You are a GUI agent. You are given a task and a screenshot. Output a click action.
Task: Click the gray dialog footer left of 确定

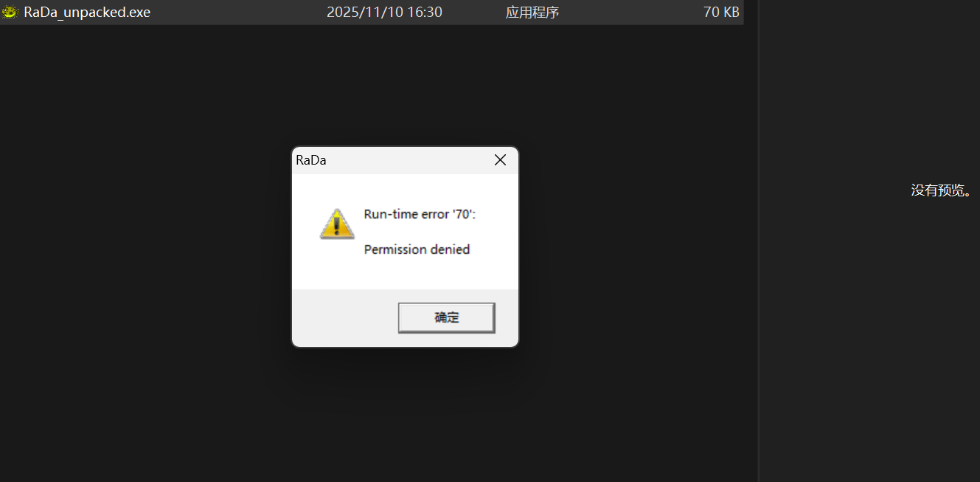(x=344, y=317)
